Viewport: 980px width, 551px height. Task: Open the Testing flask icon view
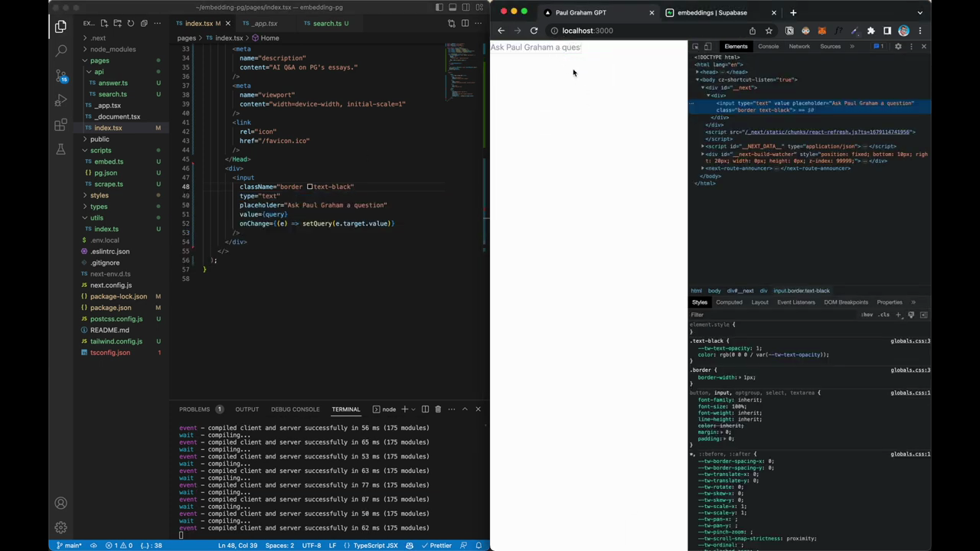(x=60, y=150)
